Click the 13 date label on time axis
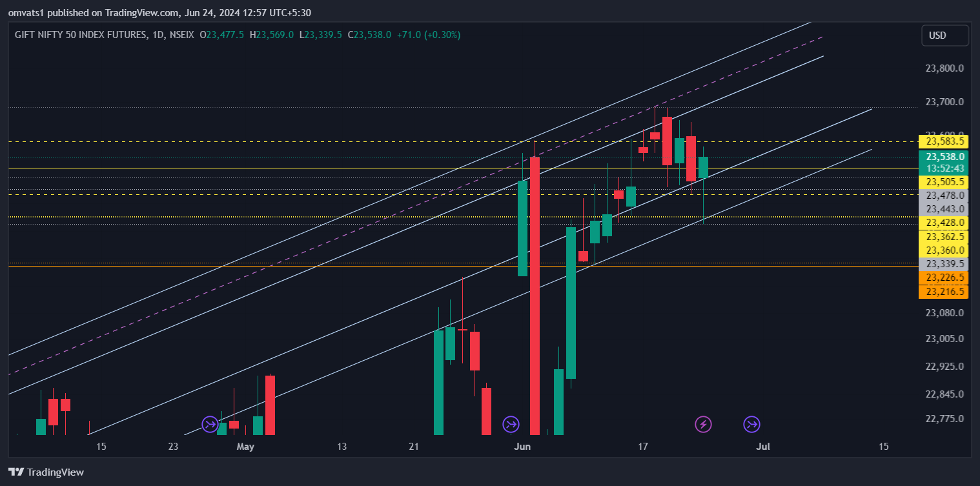This screenshot has height=486, width=980. tap(342, 447)
